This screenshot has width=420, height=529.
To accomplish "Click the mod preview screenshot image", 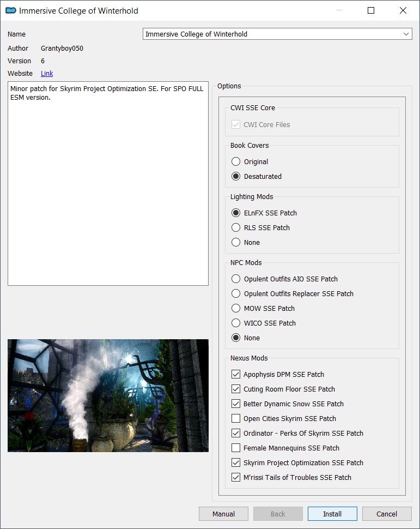I will [108, 395].
